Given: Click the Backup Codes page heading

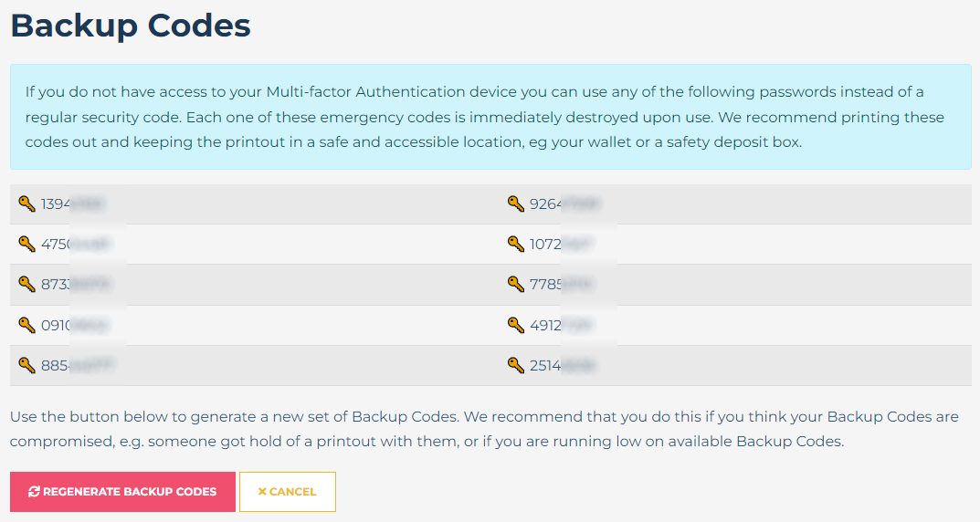Looking at the screenshot, I should coord(131,26).
